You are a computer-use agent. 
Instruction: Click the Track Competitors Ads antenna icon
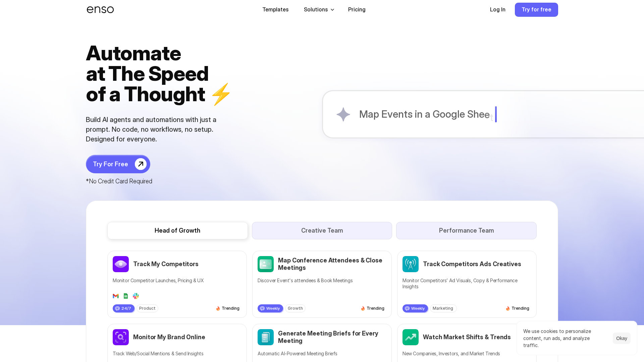click(411, 264)
